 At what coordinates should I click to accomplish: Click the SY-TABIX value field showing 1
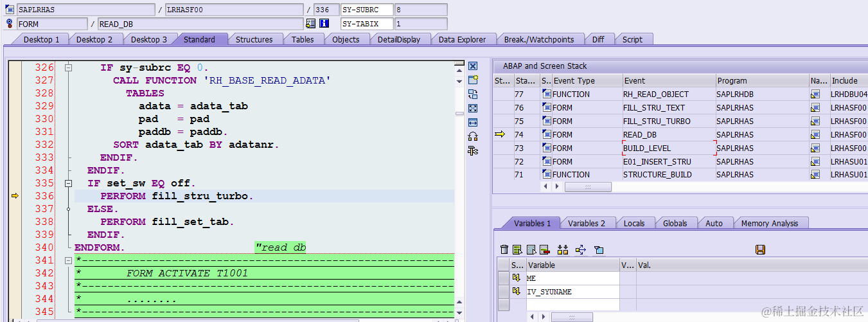coord(421,24)
